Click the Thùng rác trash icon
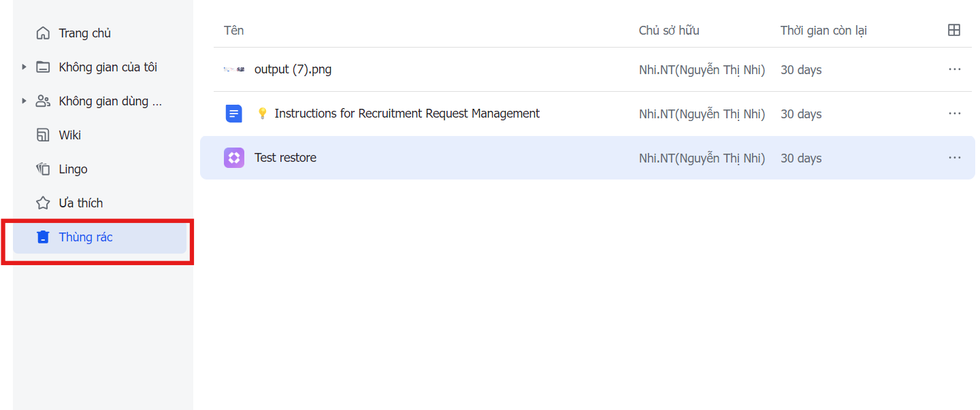This screenshot has height=410, width=980. (43, 237)
